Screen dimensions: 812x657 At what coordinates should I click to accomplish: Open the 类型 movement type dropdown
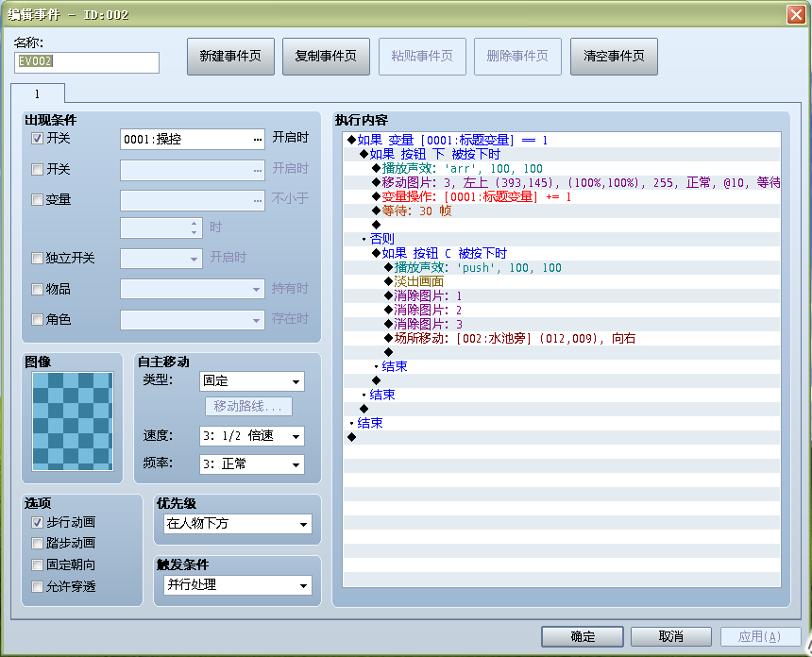pos(252,381)
